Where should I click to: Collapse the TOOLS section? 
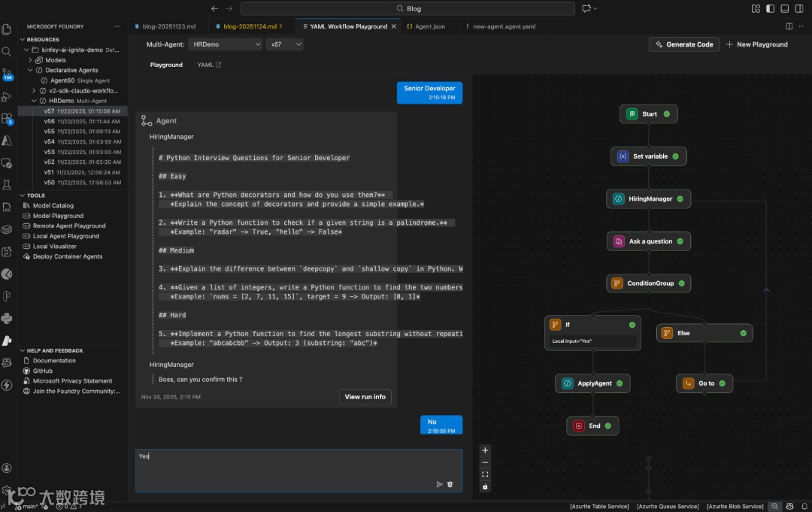(23, 195)
